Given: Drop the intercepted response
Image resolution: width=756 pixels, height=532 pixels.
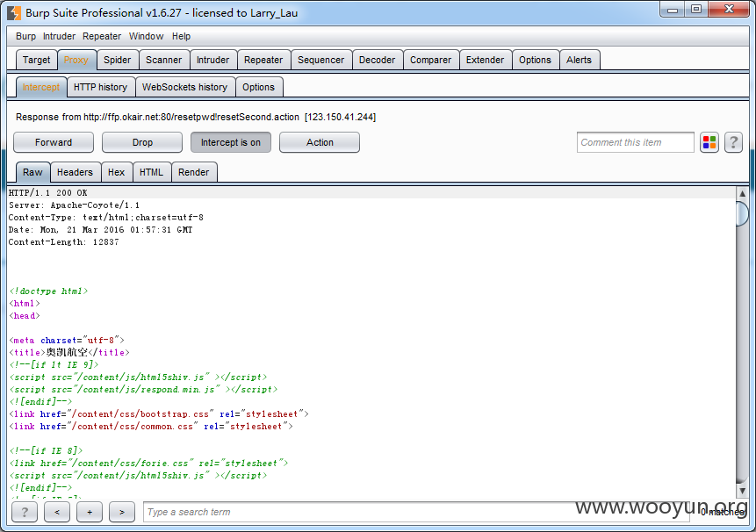Looking at the screenshot, I should [142, 142].
